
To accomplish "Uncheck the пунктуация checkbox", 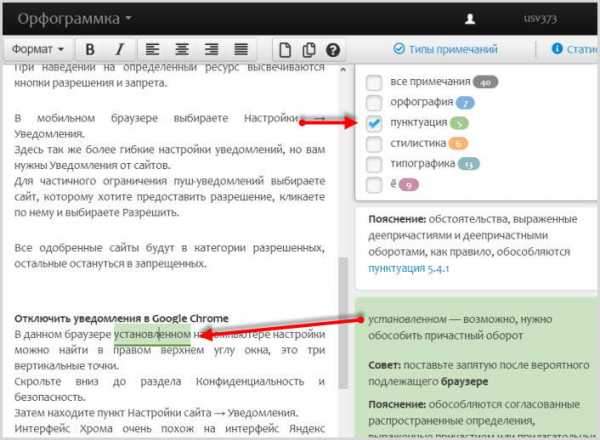I will 374,123.
